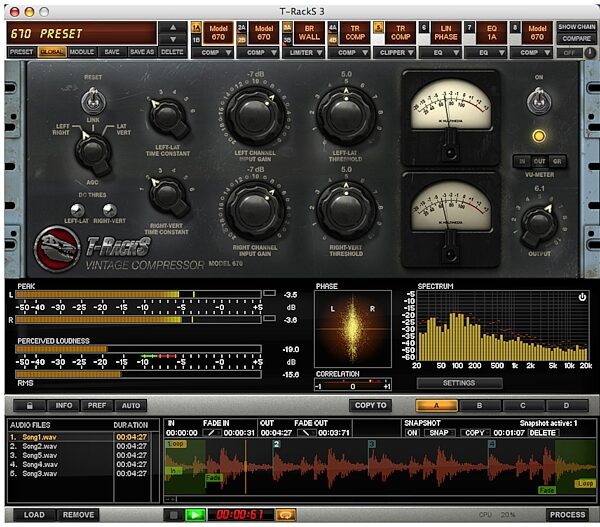The height and width of the screenshot is (527, 600).
Task: Select slot 1B chain button
Action: click(196, 39)
